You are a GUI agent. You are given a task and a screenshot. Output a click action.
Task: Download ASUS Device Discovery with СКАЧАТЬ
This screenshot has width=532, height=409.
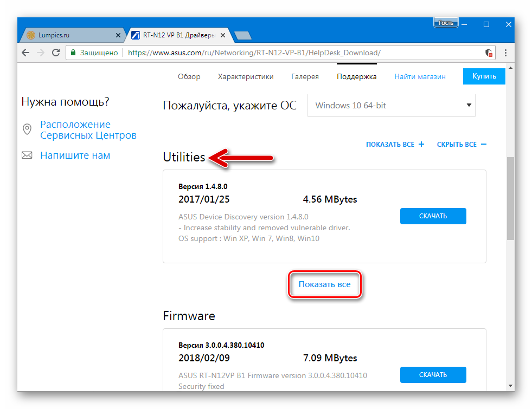click(433, 216)
